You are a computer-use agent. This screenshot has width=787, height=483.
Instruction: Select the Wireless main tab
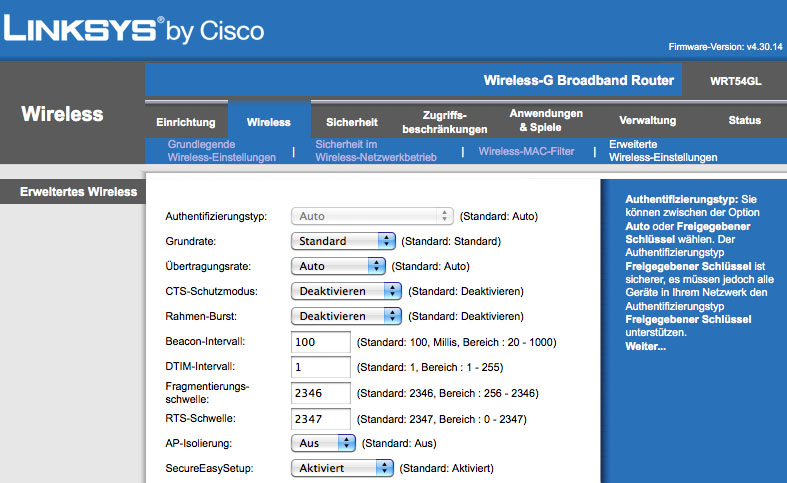coord(269,122)
